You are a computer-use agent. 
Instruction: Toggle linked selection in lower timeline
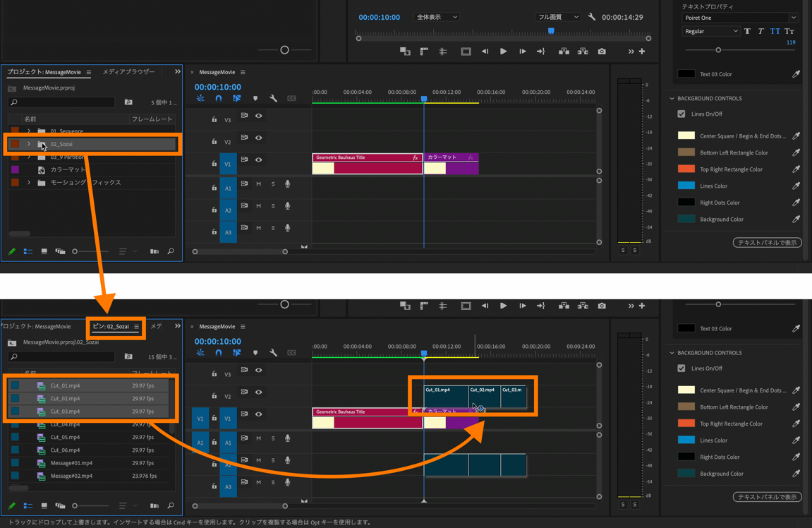(236, 352)
